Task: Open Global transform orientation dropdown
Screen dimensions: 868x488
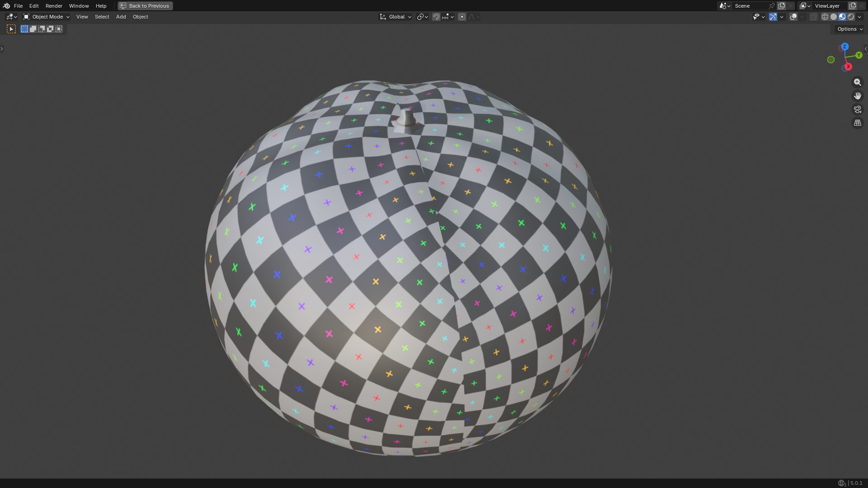Action: [395, 17]
